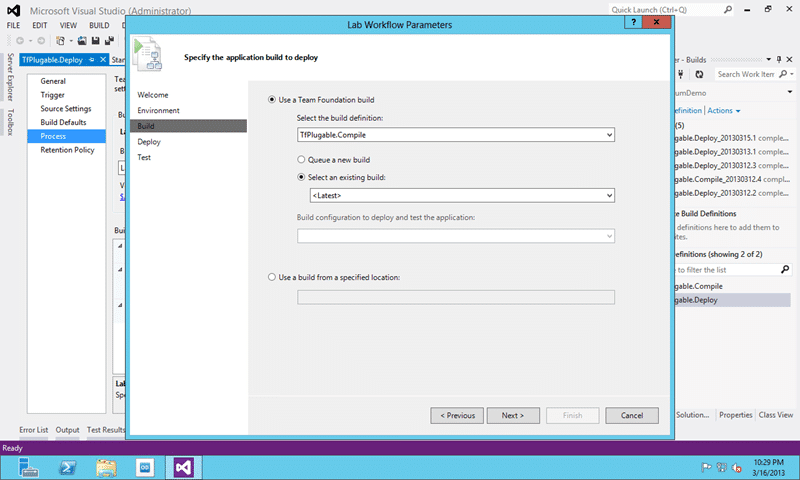This screenshot has height=480, width=800.
Task: Refresh the Team Explorer Builds panel
Action: click(x=699, y=74)
